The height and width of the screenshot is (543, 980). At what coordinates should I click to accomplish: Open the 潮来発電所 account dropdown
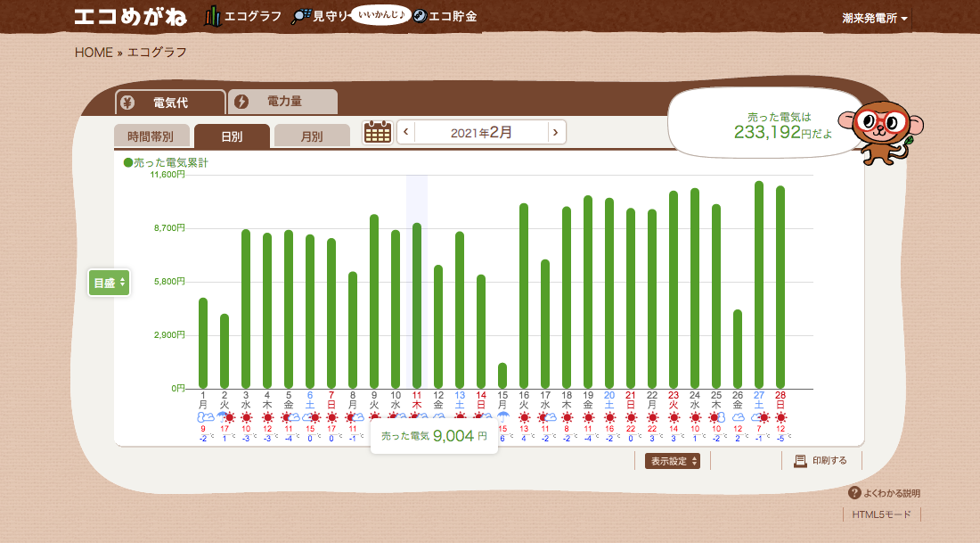pos(875,18)
